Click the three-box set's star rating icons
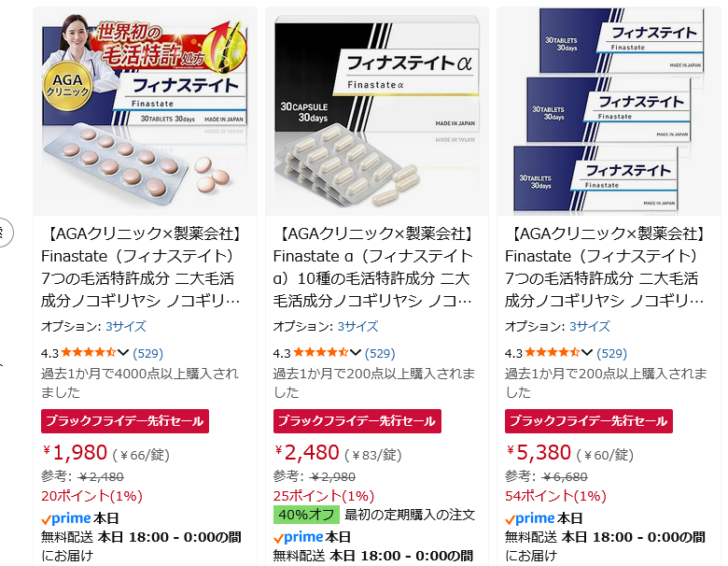728x566 pixels. click(x=552, y=353)
